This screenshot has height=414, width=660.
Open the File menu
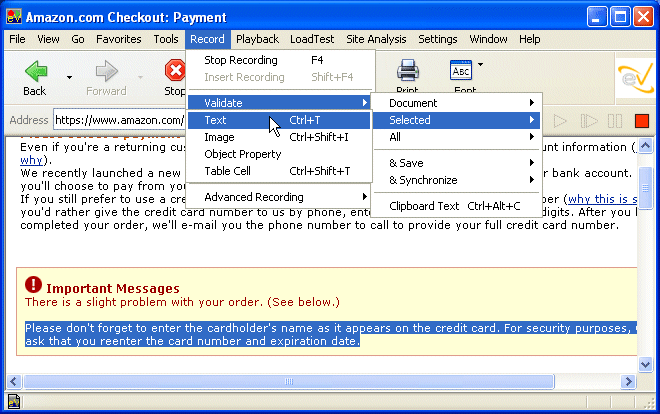tap(17, 39)
